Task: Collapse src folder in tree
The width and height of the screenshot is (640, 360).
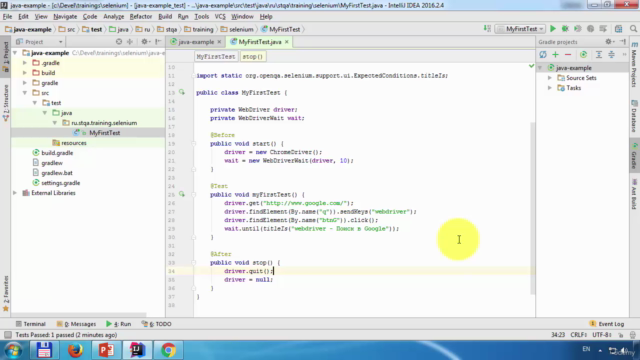Action: (25, 93)
